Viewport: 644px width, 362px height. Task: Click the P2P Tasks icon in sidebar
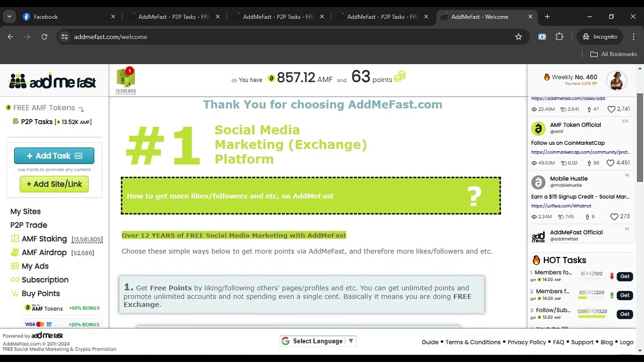click(x=16, y=122)
